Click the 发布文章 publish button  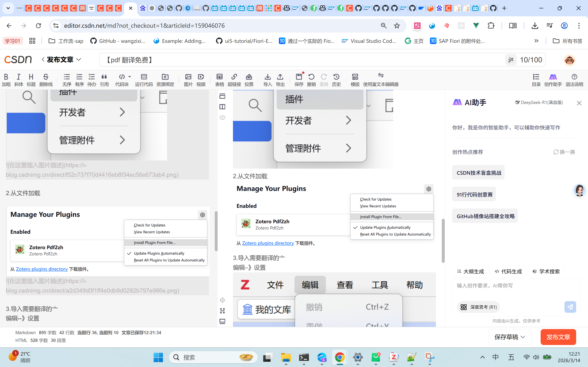click(558, 337)
